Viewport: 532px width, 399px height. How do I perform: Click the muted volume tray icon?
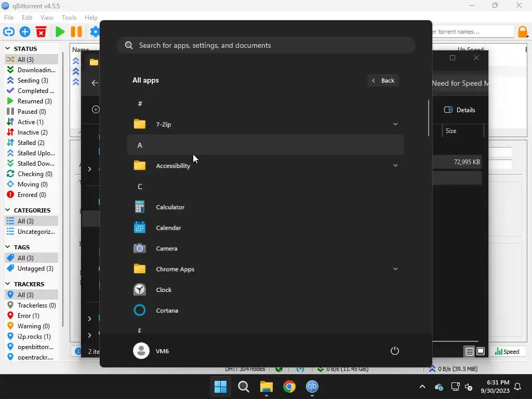point(469,387)
